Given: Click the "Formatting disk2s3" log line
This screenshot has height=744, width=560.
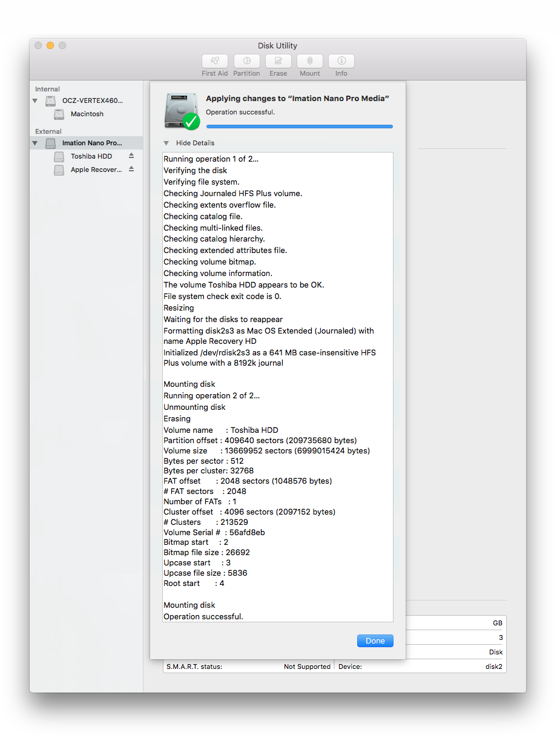Looking at the screenshot, I should 269,336.
